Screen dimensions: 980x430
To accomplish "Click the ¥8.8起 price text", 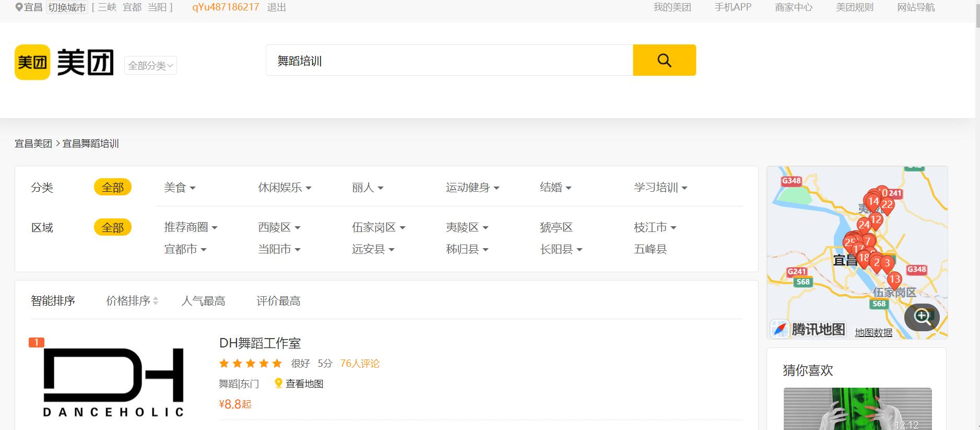I will (x=235, y=404).
